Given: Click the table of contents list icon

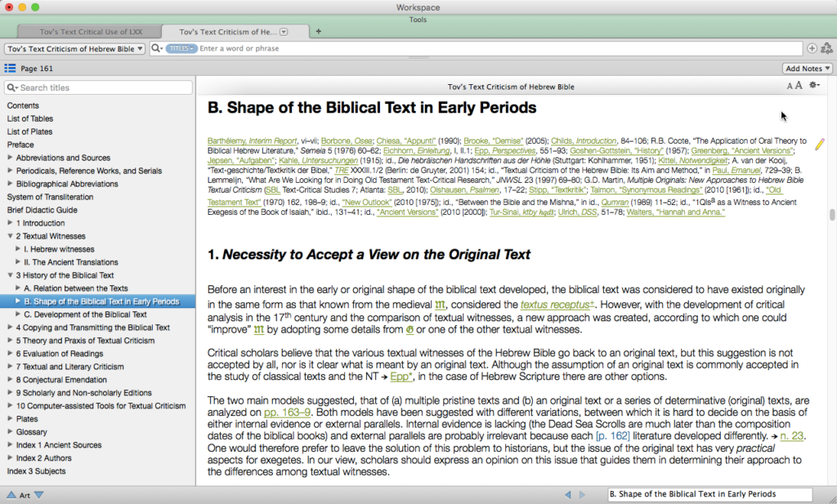Looking at the screenshot, I should pos(10,69).
